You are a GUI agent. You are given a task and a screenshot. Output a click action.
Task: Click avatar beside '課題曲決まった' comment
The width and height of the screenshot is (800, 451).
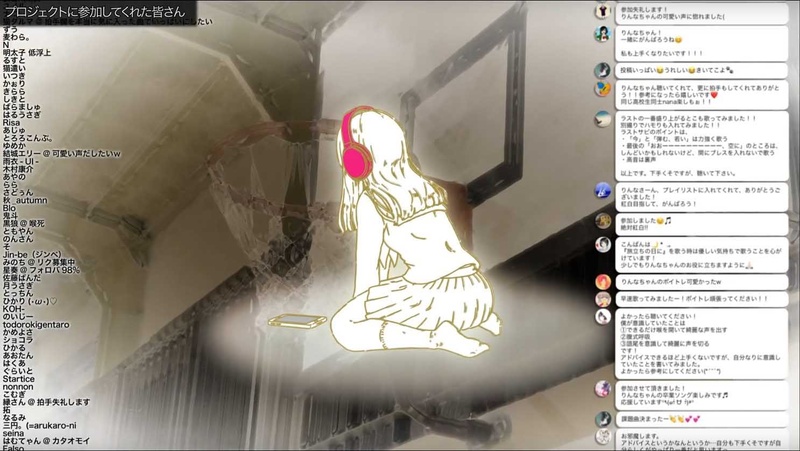(603, 420)
